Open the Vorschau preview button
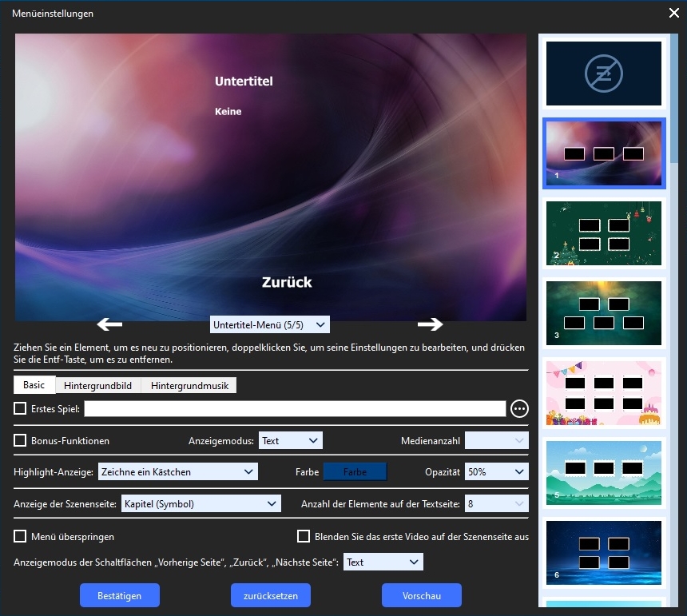 pyautogui.click(x=422, y=595)
